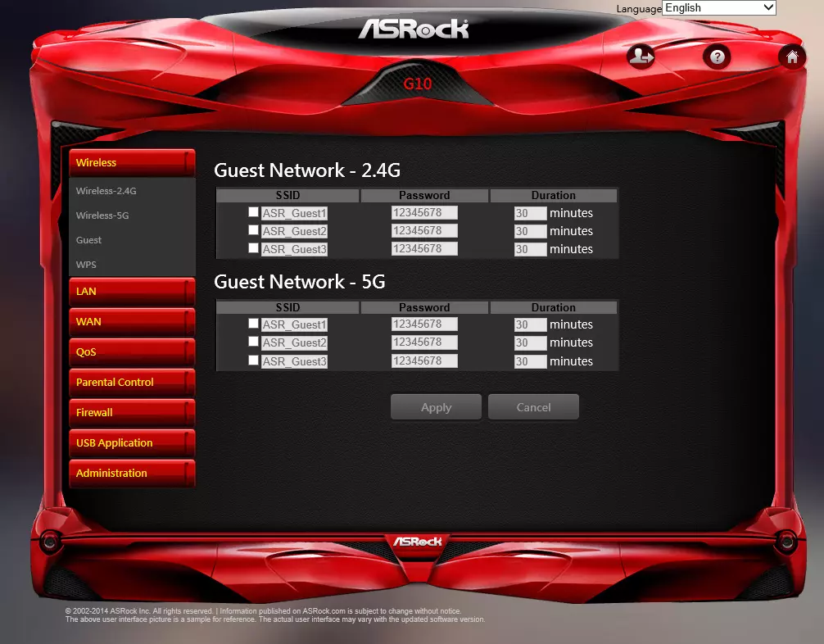Screen dimensions: 824x644
Task: Enable 5G ASR_Guest2 checkbox
Action: tap(253, 341)
